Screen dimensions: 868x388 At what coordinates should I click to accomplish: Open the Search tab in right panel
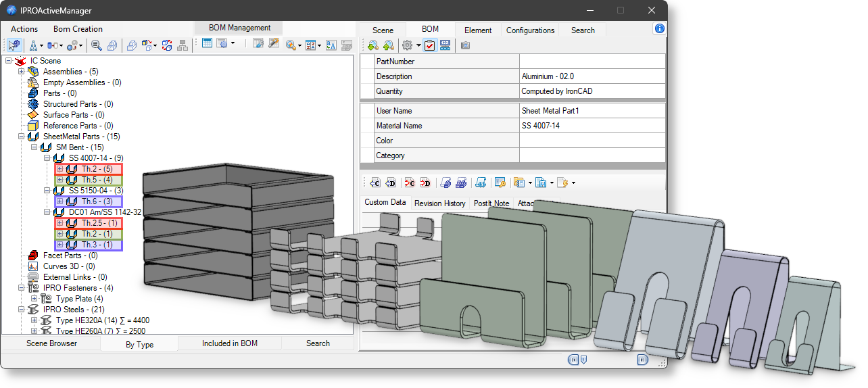583,30
